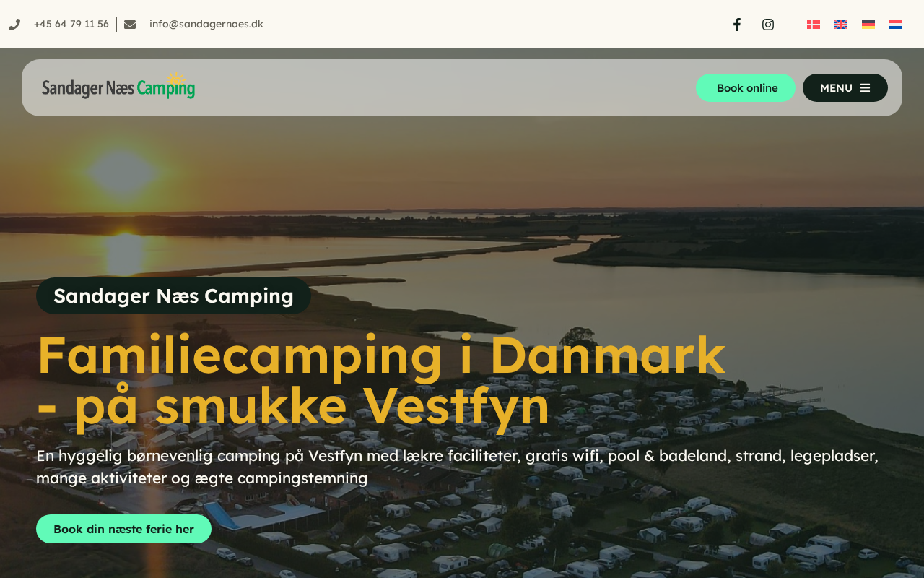Switch language with the Danish flag
Image resolution: width=924 pixels, height=578 pixels.
pyautogui.click(x=814, y=25)
